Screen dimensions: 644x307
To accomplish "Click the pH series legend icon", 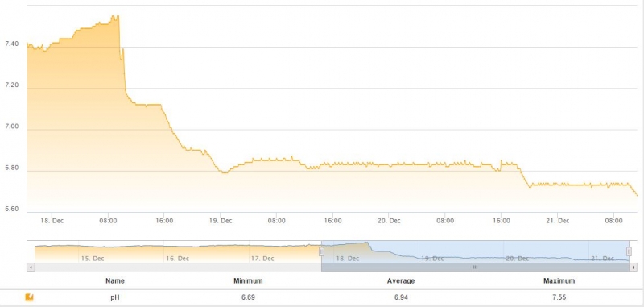I will (29, 297).
